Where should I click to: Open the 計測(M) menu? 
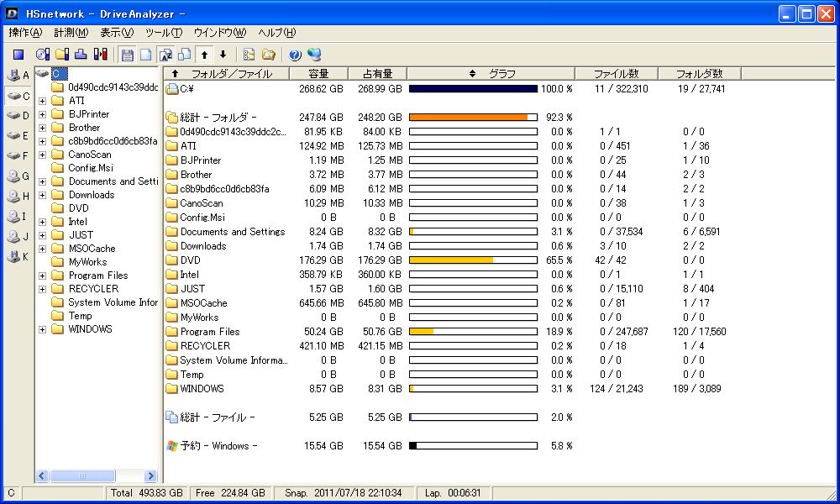pos(71,33)
